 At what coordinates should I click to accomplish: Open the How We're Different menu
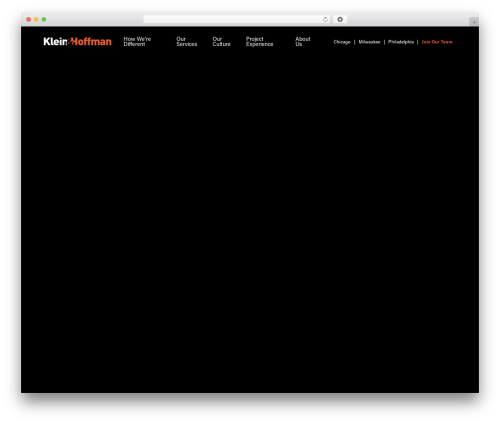point(137,42)
